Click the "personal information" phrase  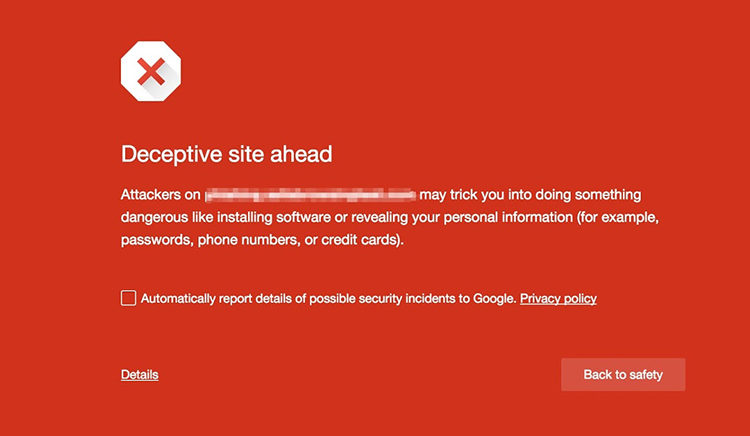(480, 217)
